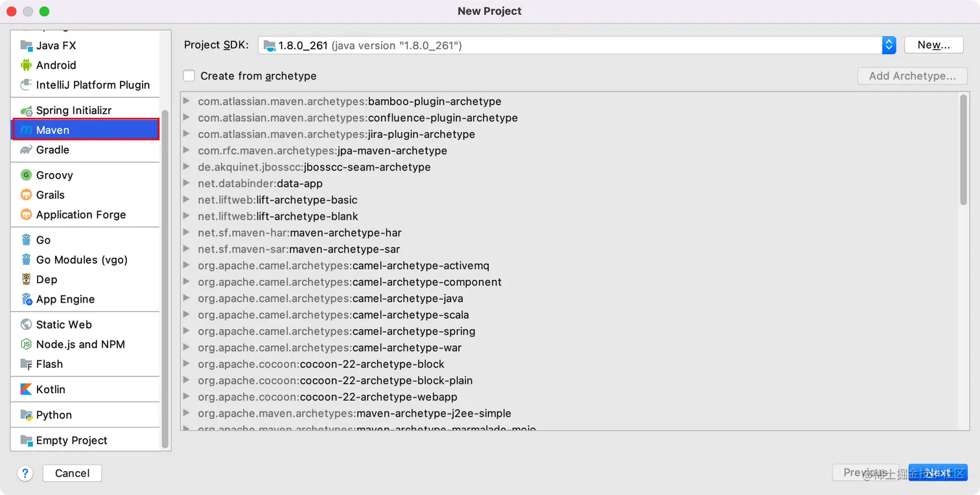This screenshot has height=495, width=980.
Task: Expand bamboo-plugin-archetype node
Action: coord(187,101)
